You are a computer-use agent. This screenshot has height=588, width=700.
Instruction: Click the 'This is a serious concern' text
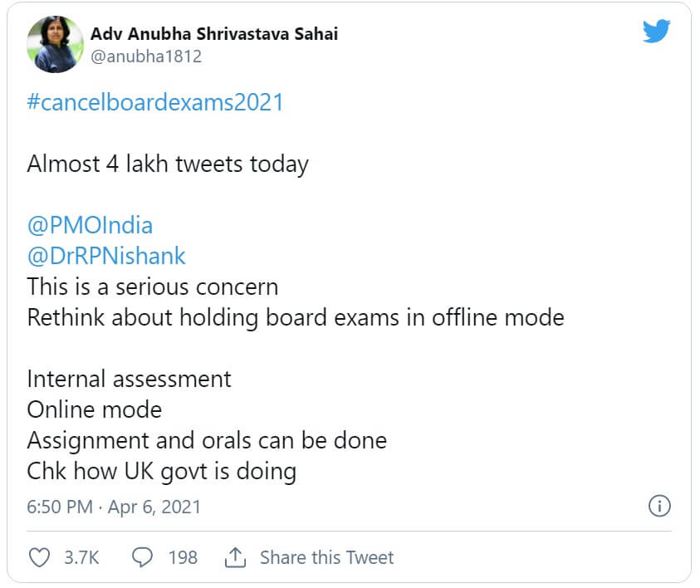pos(152,287)
